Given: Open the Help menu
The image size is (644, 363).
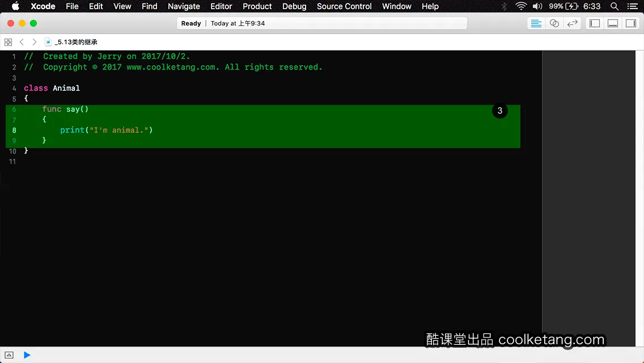Looking at the screenshot, I should 430,6.
